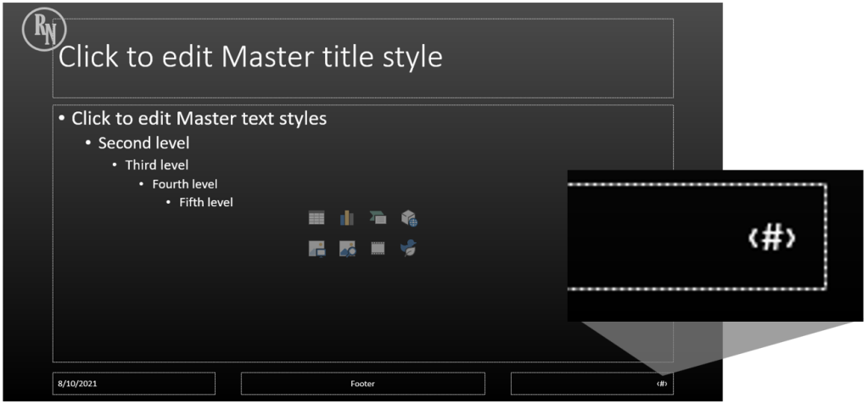
Task: Select the Footer text placeholder
Action: point(362,384)
